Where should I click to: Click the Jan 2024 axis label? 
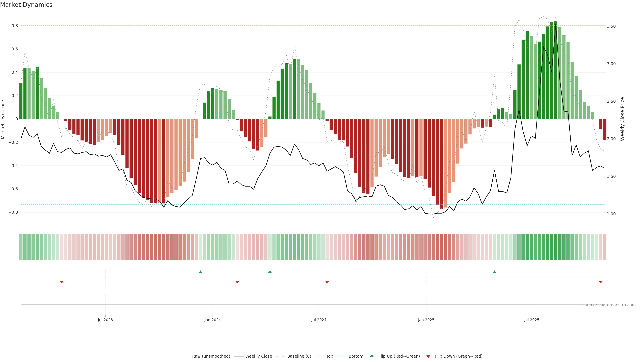pos(212,320)
